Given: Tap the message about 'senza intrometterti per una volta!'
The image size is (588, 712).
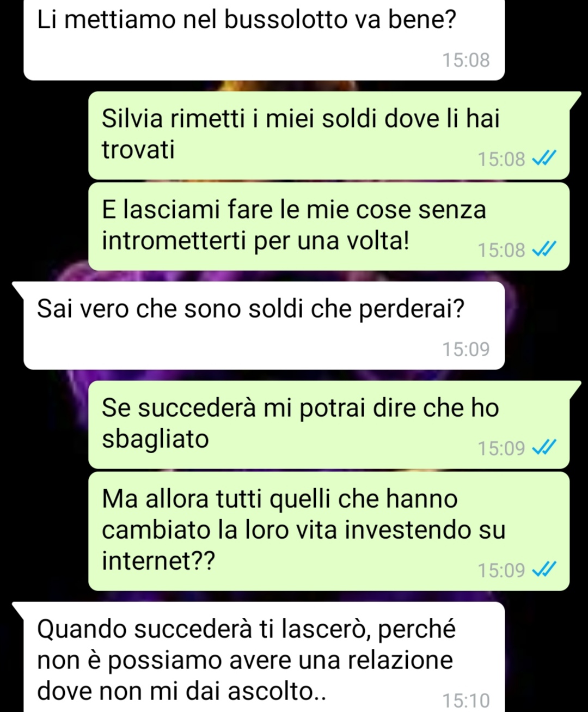Looking at the screenshot, I should pos(329,226).
